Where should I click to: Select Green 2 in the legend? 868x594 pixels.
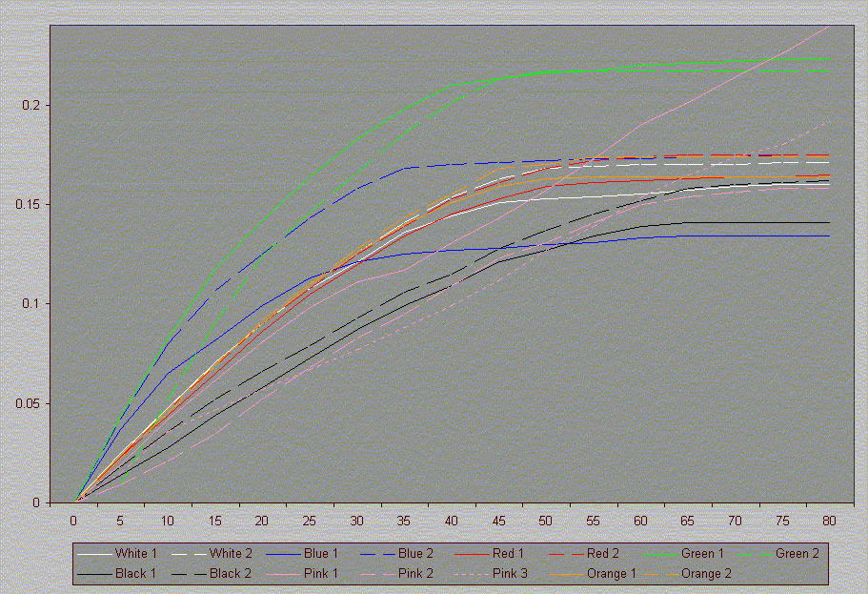[797, 553]
